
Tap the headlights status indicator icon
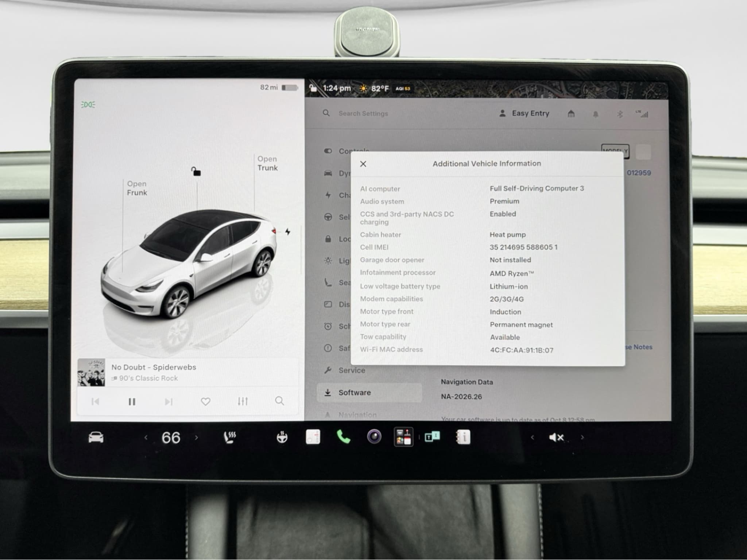click(x=88, y=105)
